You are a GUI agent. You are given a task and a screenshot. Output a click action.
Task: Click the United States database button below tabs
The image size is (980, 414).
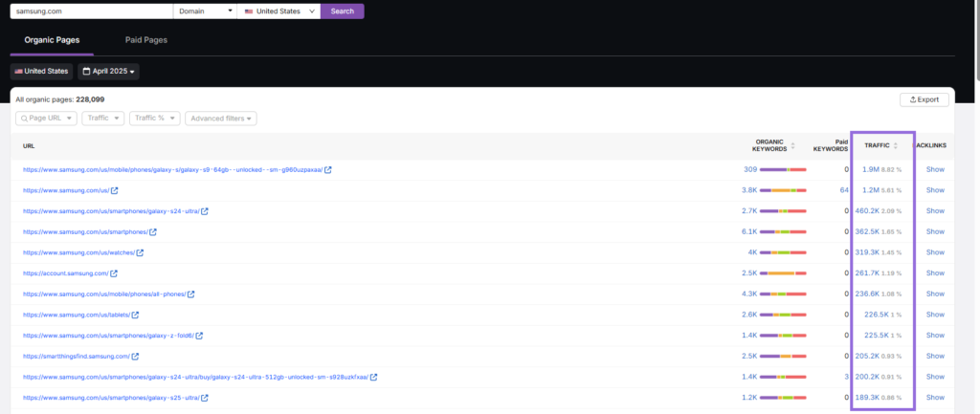tap(41, 71)
